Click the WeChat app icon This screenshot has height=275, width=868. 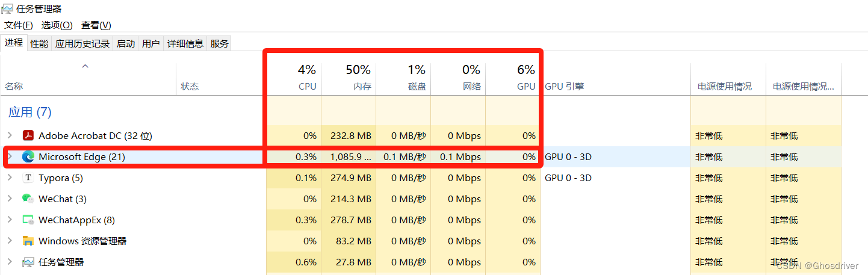(28, 199)
